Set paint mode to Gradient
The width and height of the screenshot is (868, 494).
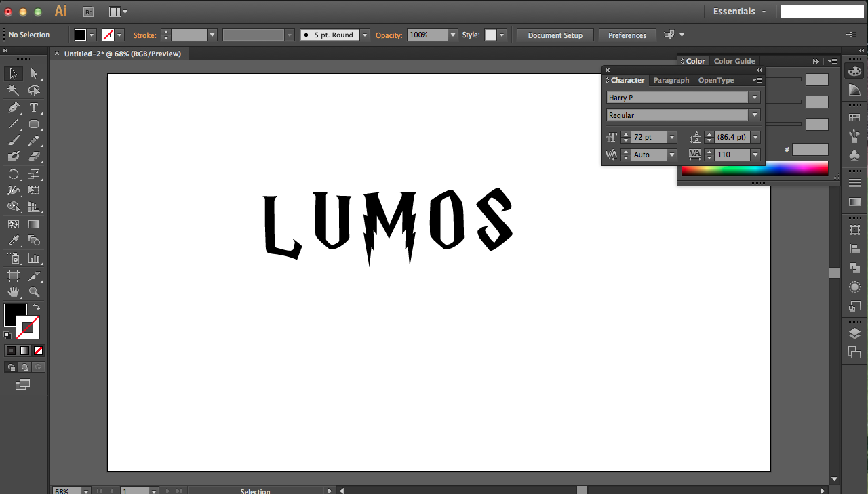pos(24,350)
